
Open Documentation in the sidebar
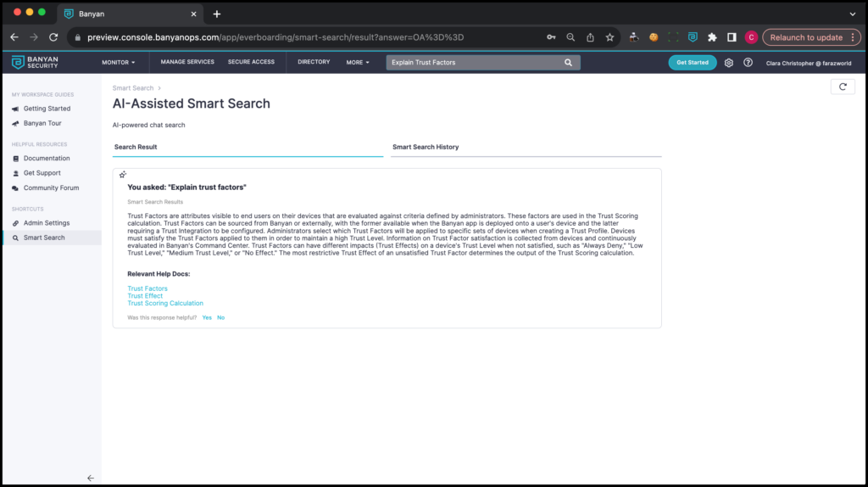pos(47,159)
